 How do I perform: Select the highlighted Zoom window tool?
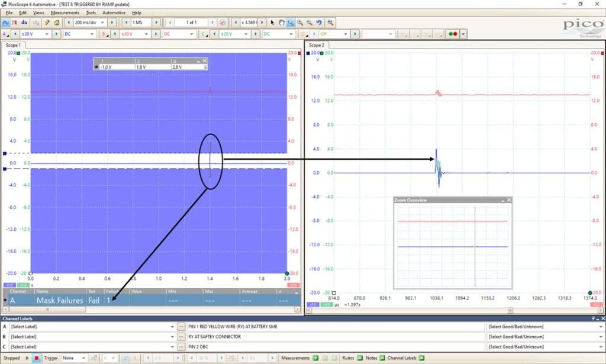(x=291, y=22)
